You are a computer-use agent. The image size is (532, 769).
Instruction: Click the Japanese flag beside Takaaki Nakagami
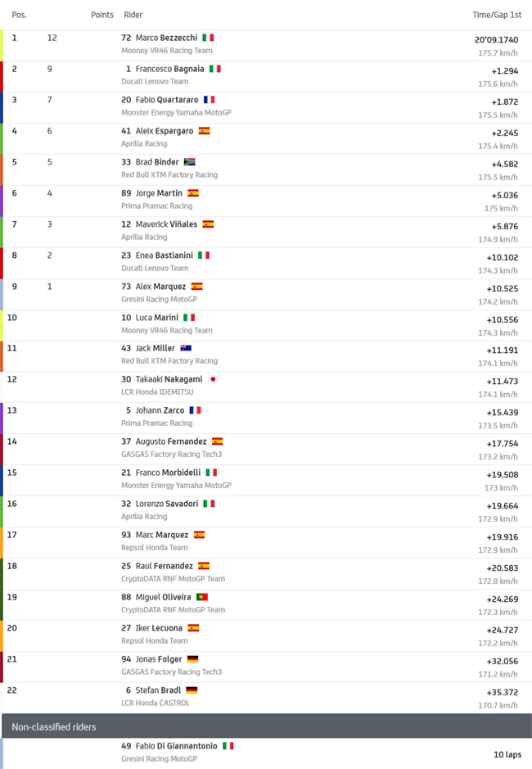click(213, 379)
